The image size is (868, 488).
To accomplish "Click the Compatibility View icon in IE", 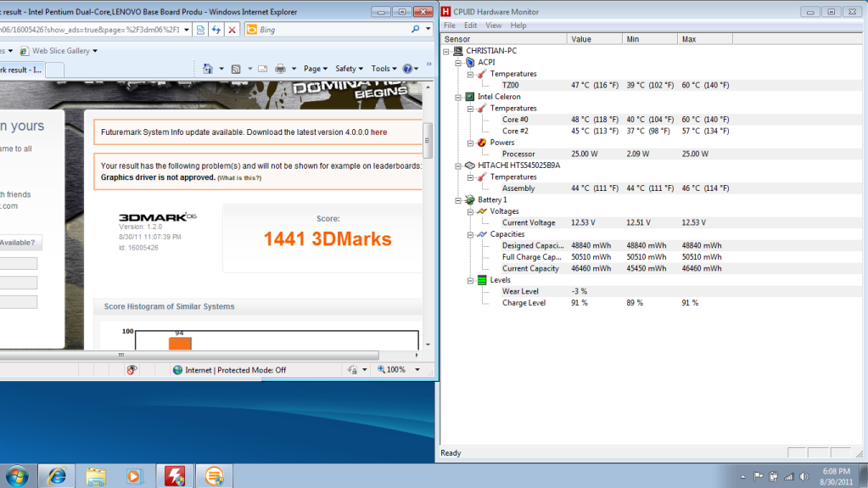I will [x=200, y=30].
